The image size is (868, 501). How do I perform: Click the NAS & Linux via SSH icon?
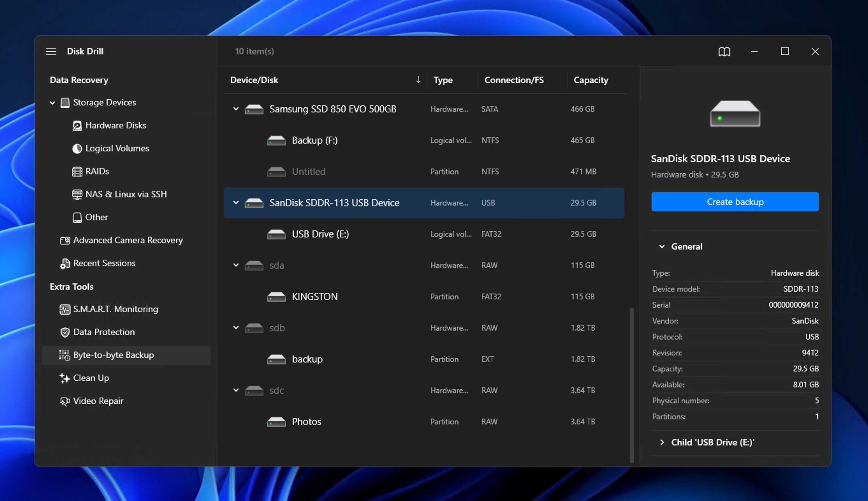point(77,194)
